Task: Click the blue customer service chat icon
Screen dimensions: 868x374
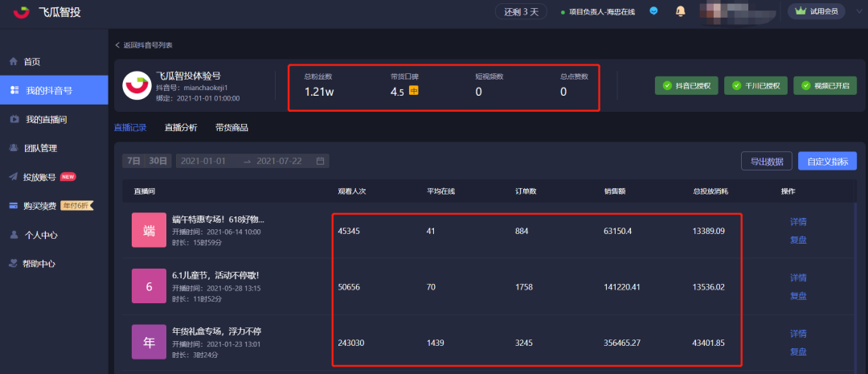Action: click(x=653, y=11)
